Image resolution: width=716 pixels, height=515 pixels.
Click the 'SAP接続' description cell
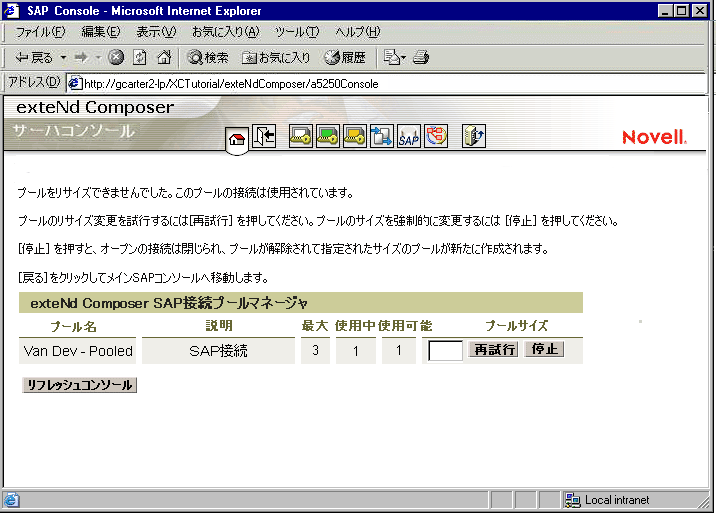(218, 351)
